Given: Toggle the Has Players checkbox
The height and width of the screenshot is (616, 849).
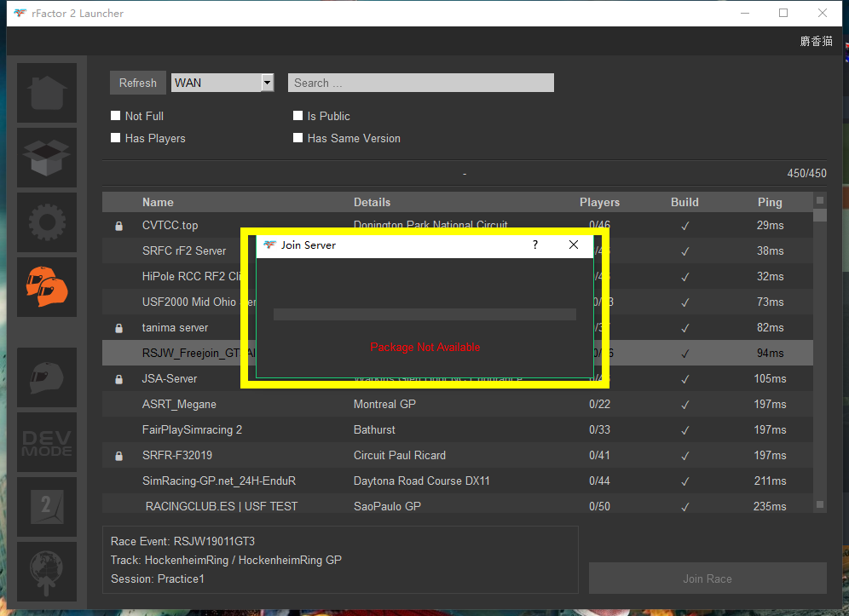Looking at the screenshot, I should [115, 137].
